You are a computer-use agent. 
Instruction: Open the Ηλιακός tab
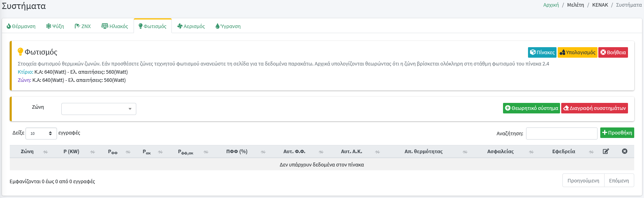pos(115,26)
